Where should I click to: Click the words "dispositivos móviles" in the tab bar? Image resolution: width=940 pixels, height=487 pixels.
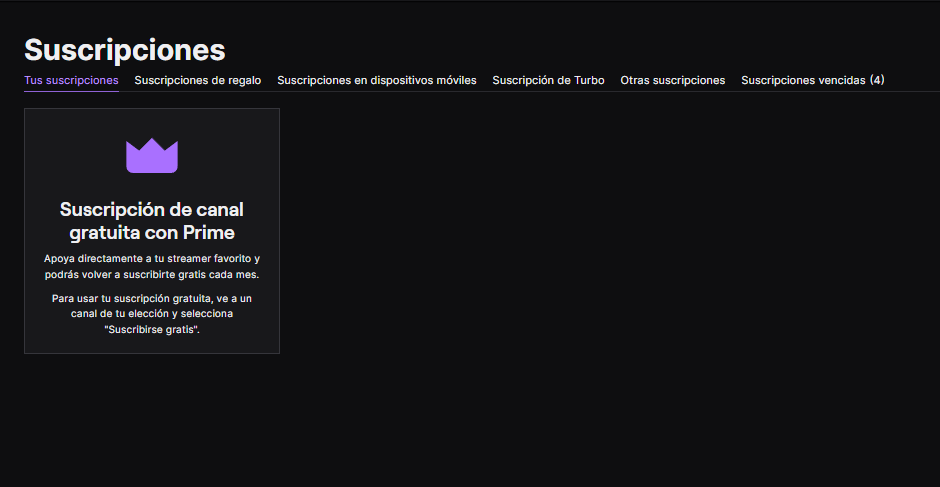(x=419, y=80)
